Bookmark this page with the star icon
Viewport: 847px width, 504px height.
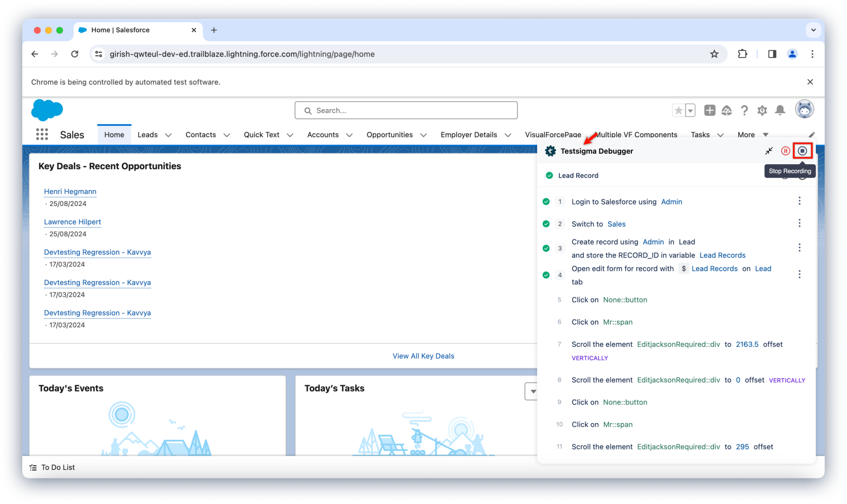click(714, 54)
